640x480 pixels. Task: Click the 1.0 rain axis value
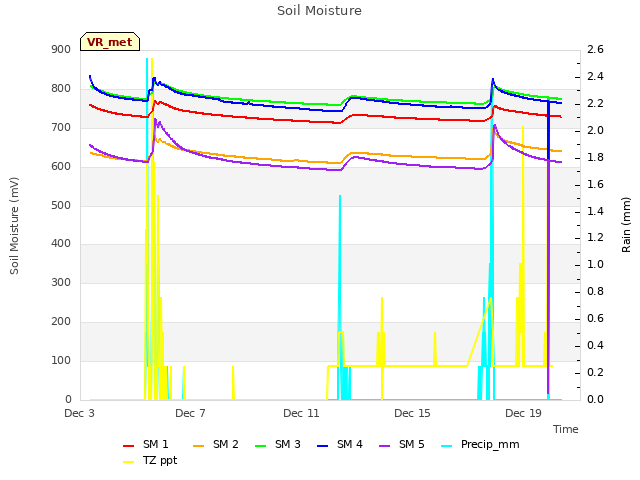[595, 265]
